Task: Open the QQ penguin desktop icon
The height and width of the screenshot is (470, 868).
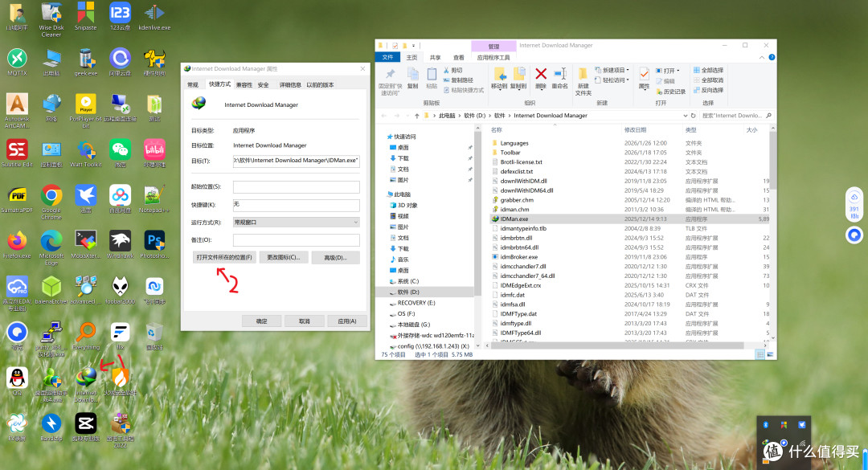Action: [x=17, y=382]
